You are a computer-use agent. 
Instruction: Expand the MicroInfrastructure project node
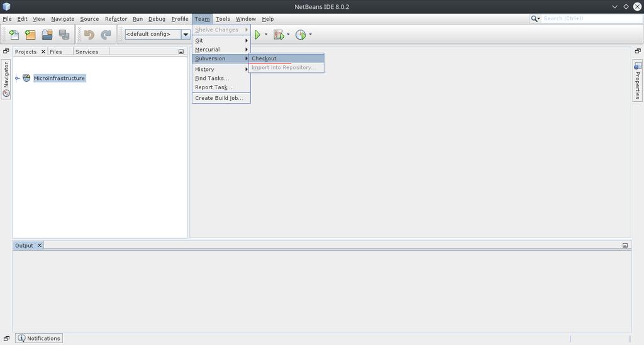pos(17,78)
